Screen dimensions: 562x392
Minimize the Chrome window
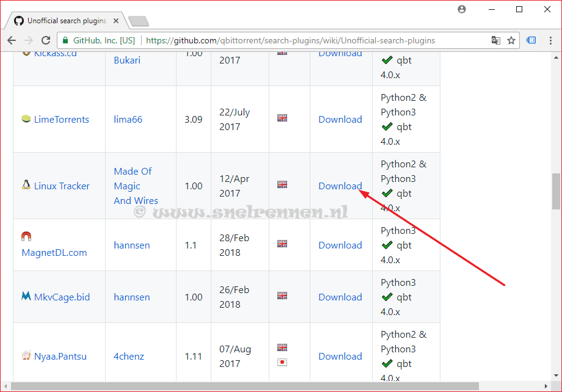pos(492,9)
